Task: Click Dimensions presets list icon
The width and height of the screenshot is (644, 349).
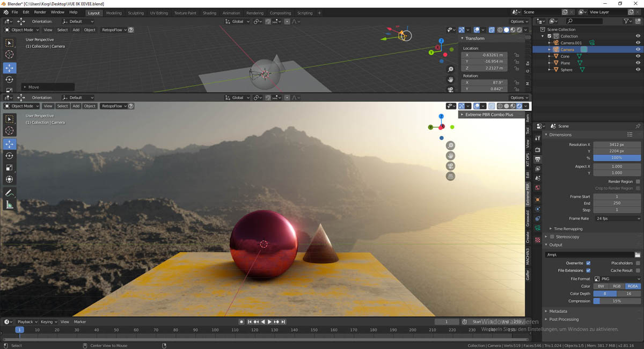Action: [630, 135]
